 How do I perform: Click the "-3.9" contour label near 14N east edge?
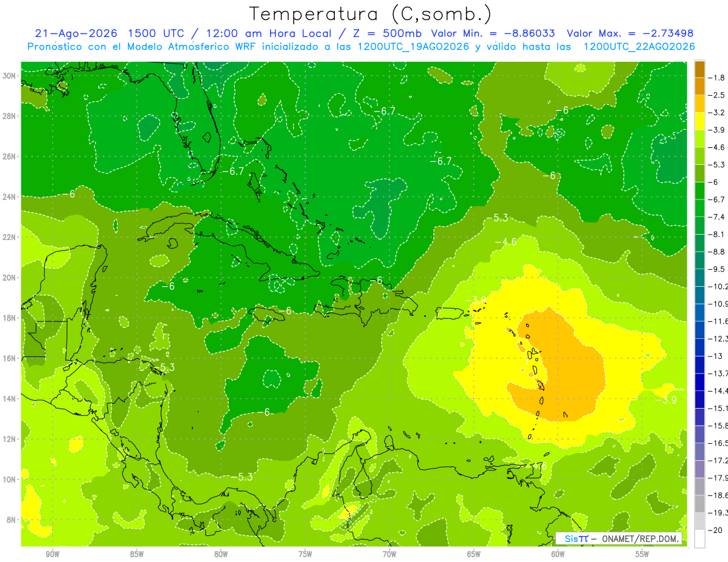(666, 399)
